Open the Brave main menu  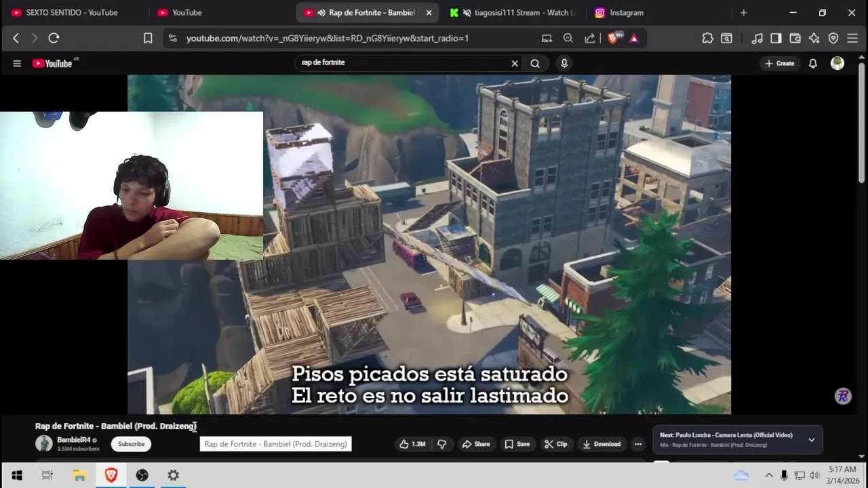pyautogui.click(x=852, y=39)
